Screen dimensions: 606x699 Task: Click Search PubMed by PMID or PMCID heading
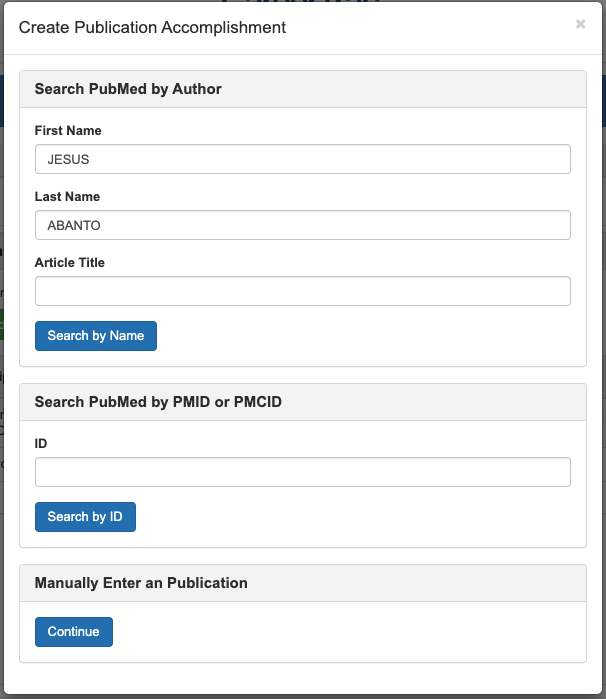[x=158, y=402]
